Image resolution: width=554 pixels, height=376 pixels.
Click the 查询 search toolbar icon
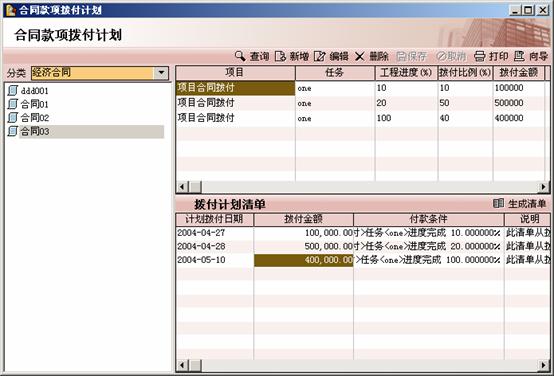point(240,56)
